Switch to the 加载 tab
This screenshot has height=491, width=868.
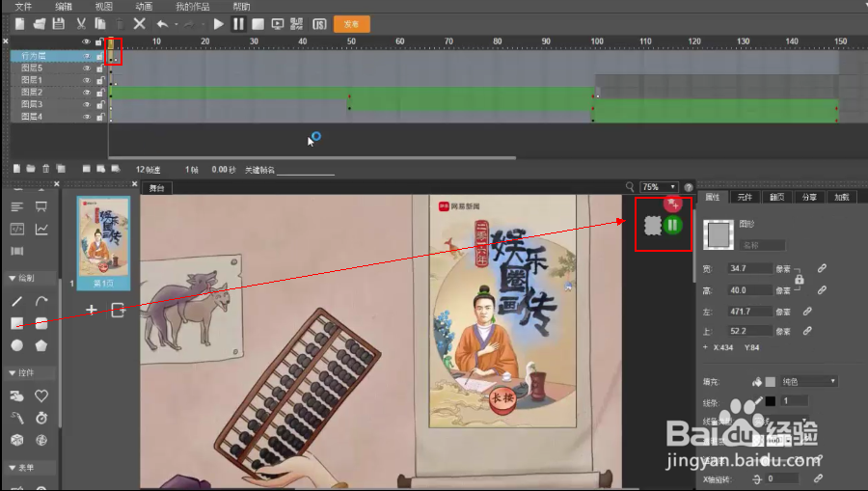842,197
